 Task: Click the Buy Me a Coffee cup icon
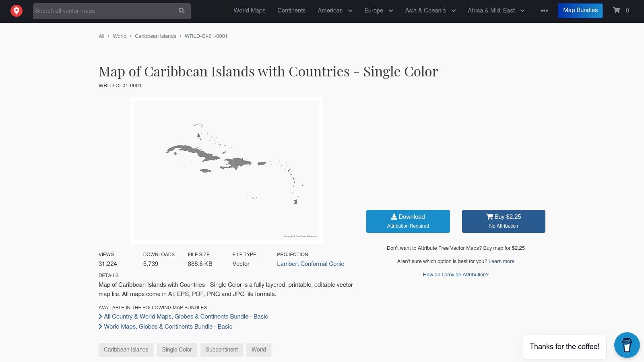point(626,345)
